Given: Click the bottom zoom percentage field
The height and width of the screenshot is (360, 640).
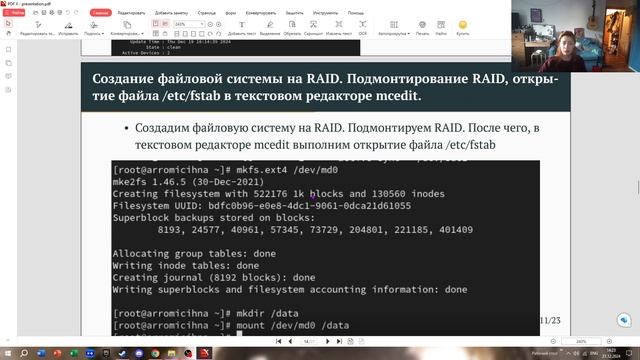Looking at the screenshot, I should click(x=581, y=341).
